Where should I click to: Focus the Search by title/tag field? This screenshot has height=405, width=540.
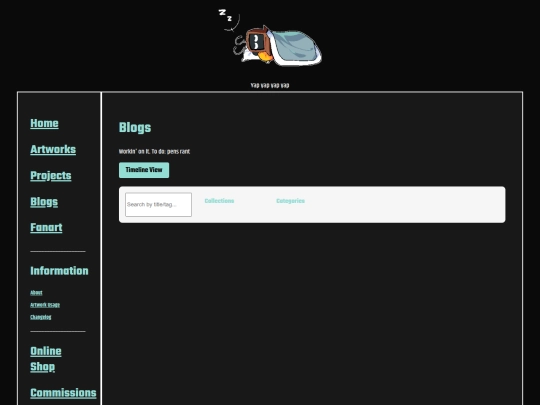158,205
